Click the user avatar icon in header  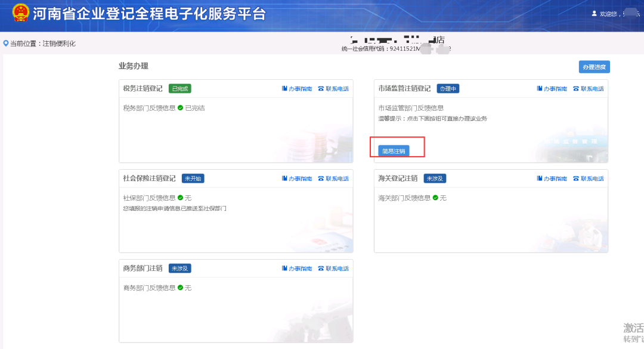coord(593,14)
